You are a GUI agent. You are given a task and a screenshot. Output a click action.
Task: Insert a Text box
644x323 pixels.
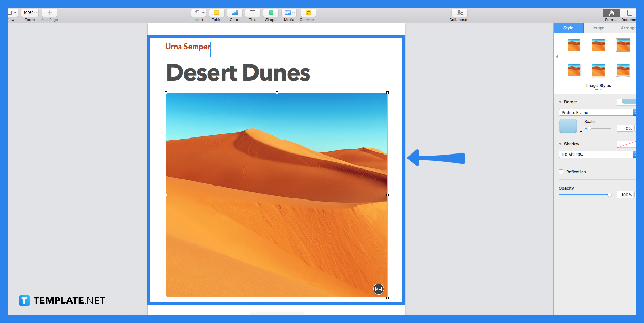pyautogui.click(x=253, y=13)
